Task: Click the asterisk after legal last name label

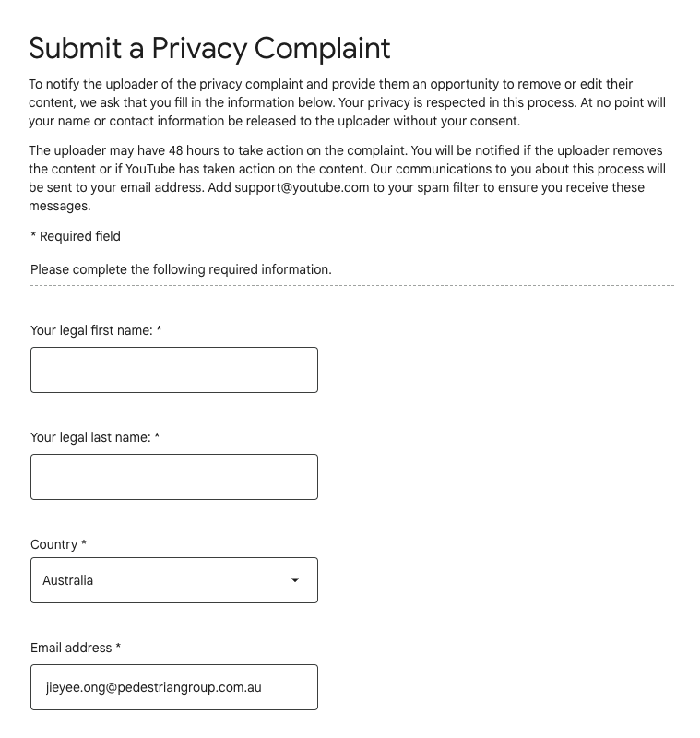Action: click(157, 437)
